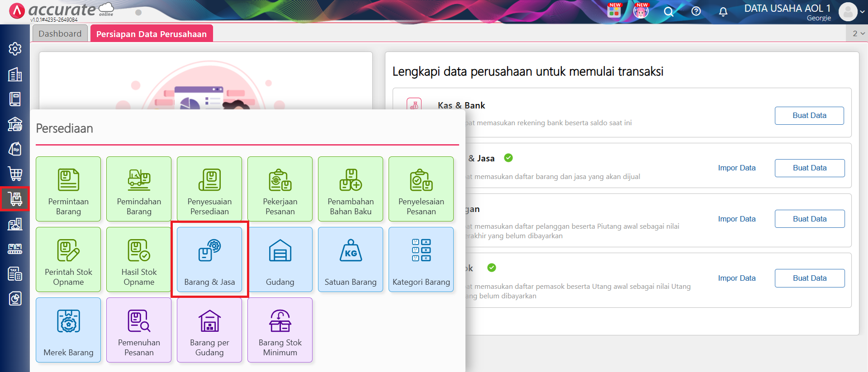The image size is (868, 372).
Task: Open the notifications bell
Action: point(723,12)
